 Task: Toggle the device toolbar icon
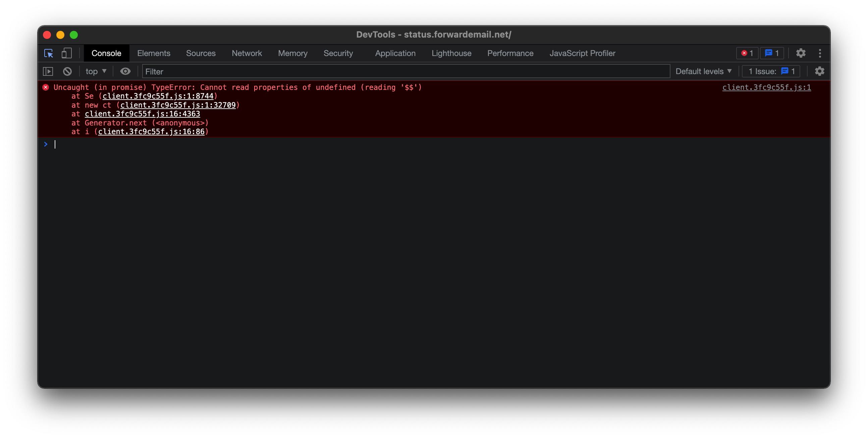66,53
